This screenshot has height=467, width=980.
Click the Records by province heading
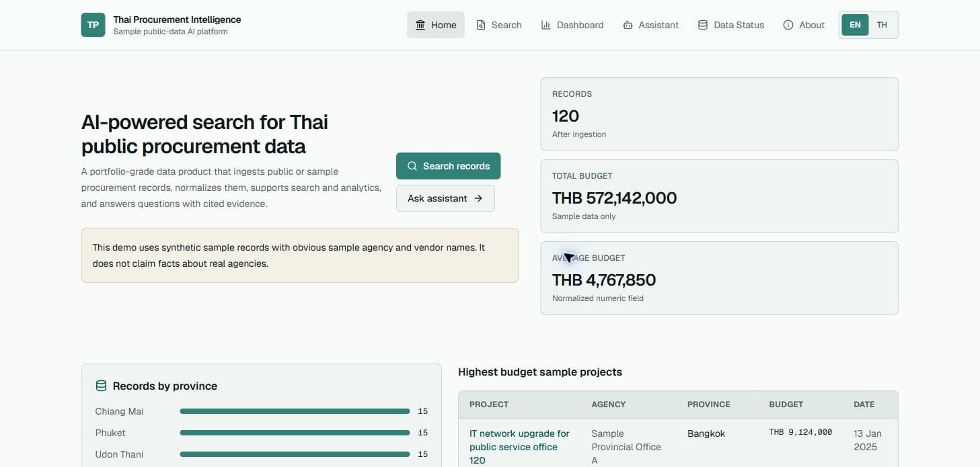pos(165,386)
